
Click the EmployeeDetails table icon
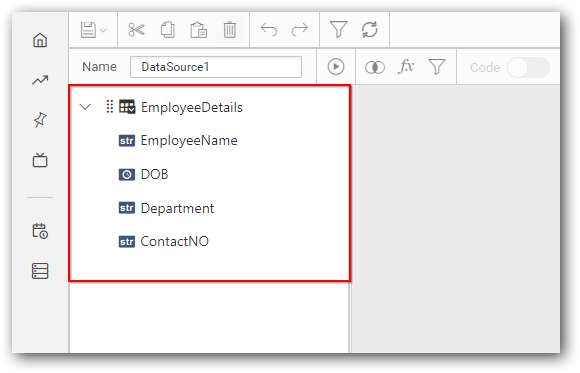click(127, 107)
